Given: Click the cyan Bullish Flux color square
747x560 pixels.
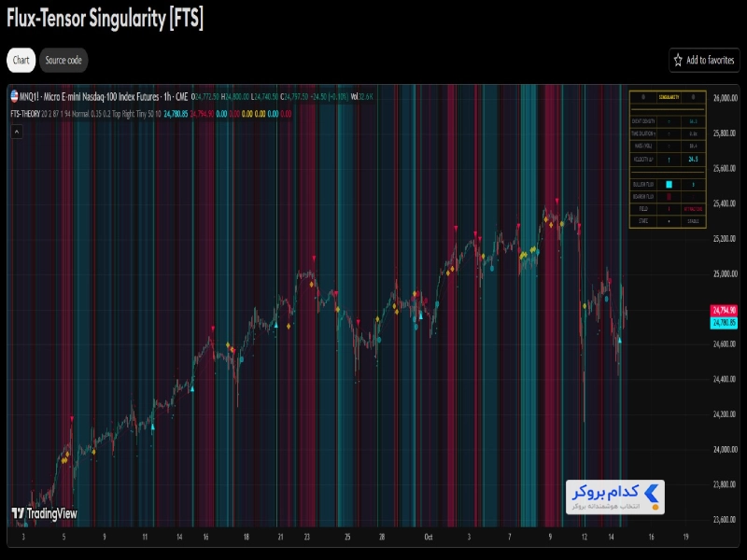Looking at the screenshot, I should (669, 185).
